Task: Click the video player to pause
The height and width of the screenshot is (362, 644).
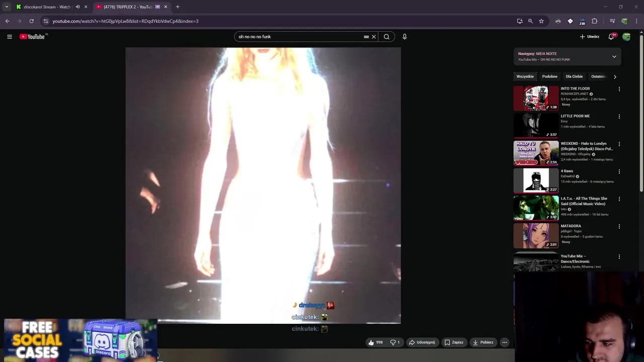Action: pos(263,186)
